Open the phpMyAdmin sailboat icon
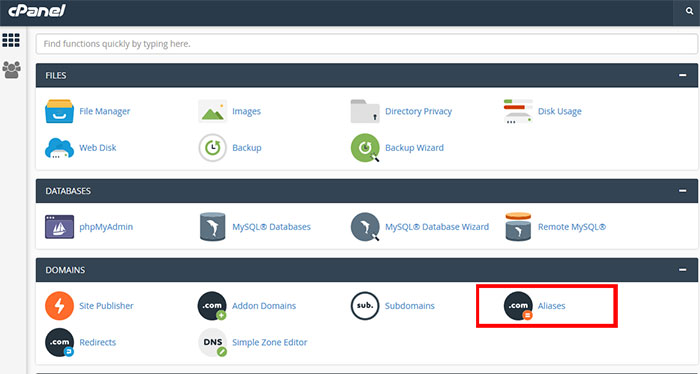The image size is (700, 374). click(59, 227)
